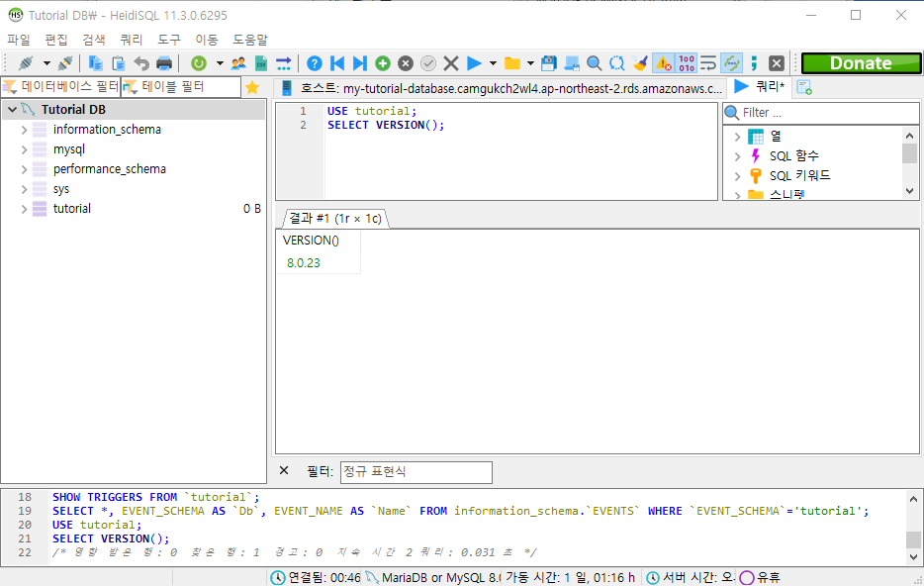Click the star favorites icon
Image resolution: width=924 pixels, height=586 pixels.
tap(252, 87)
